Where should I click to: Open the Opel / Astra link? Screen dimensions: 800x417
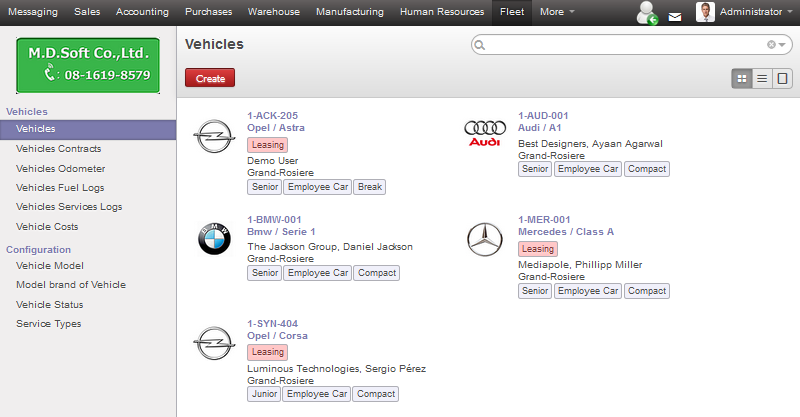[x=276, y=128]
